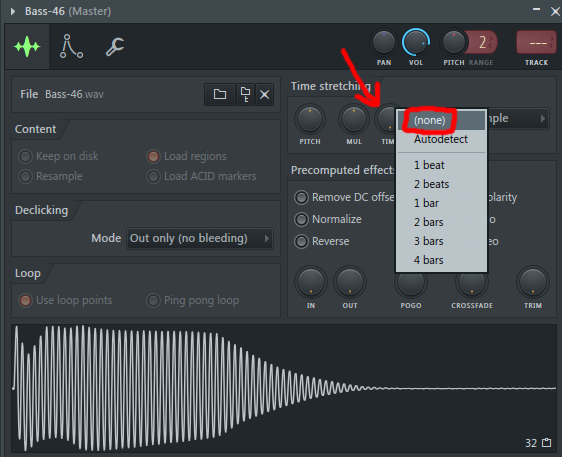The width and height of the screenshot is (562, 457).
Task: Click the sample bit depth clipboard icon
Action: point(547,443)
